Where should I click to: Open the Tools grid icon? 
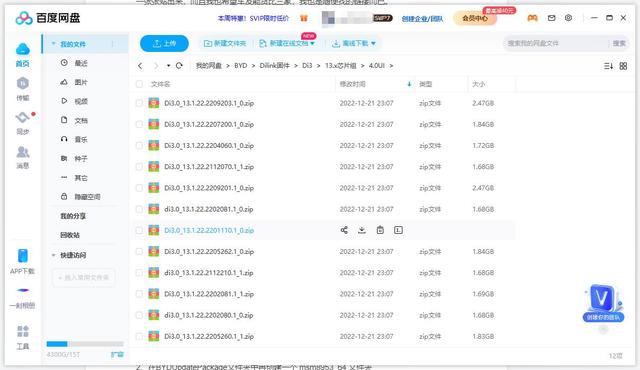(23, 331)
